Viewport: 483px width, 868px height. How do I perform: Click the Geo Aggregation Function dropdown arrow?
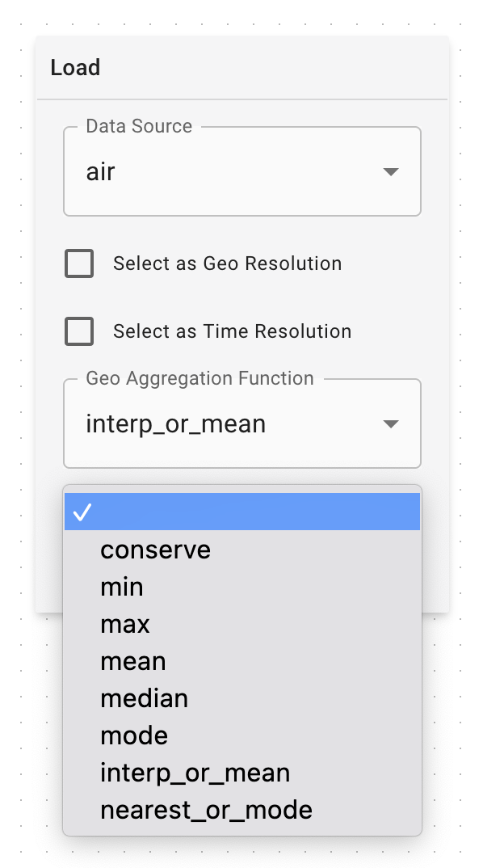391,424
